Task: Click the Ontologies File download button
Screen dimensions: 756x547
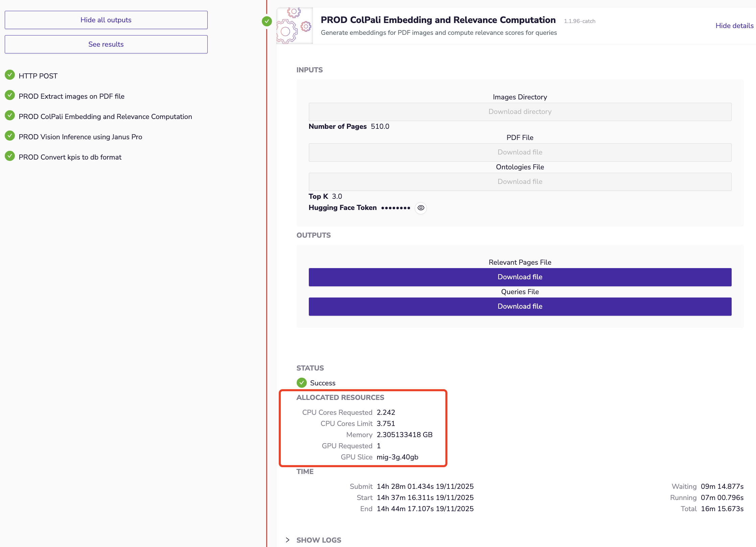Action: 520,182
